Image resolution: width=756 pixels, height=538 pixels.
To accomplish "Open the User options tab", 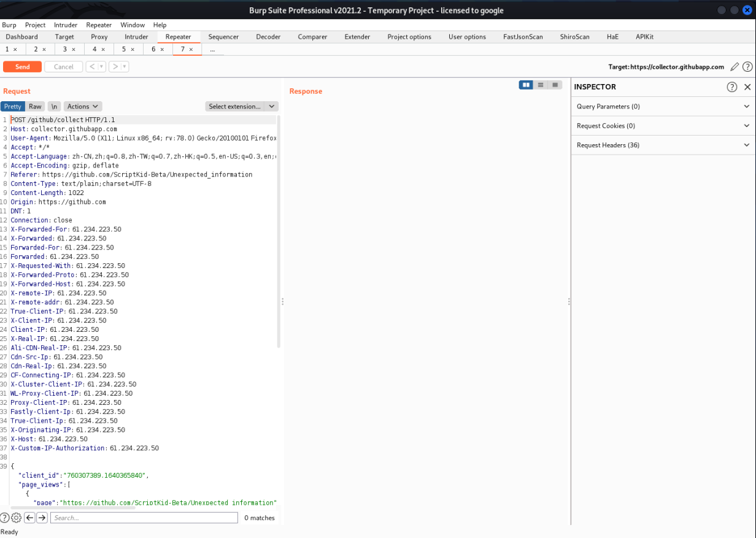I will click(x=467, y=37).
